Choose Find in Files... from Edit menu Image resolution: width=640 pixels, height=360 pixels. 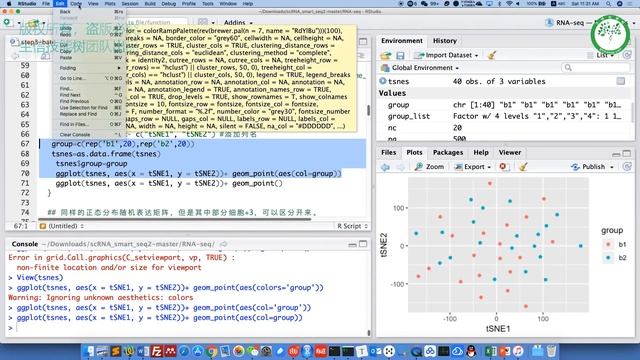coord(73,124)
